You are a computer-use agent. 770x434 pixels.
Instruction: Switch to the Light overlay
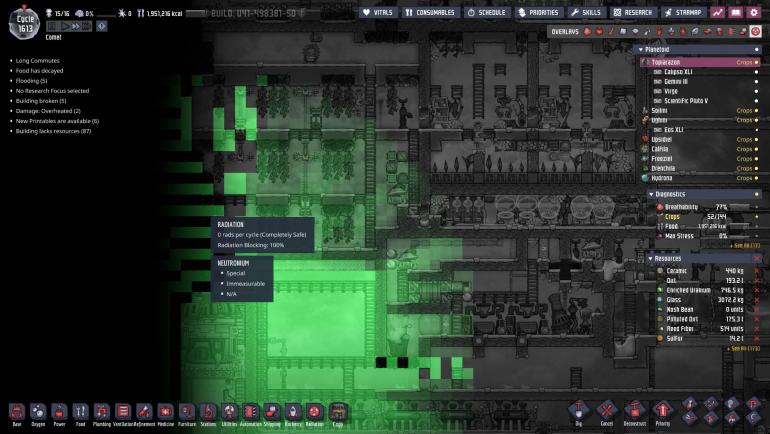coord(635,31)
